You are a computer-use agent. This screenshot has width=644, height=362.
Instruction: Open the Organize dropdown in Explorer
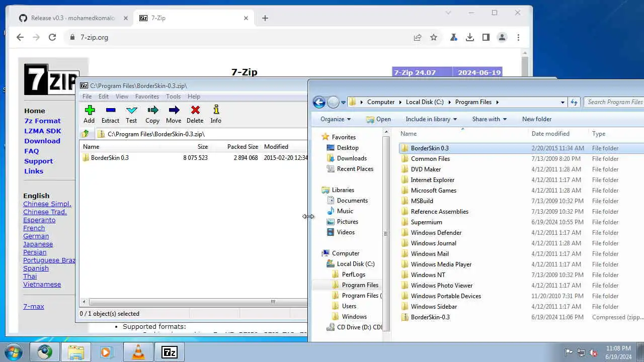click(336, 119)
